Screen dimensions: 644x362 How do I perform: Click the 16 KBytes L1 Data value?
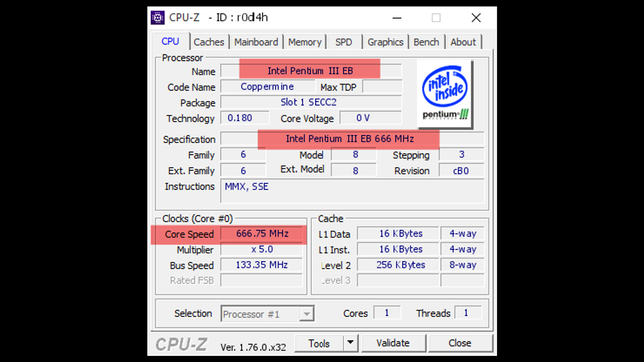click(x=398, y=234)
